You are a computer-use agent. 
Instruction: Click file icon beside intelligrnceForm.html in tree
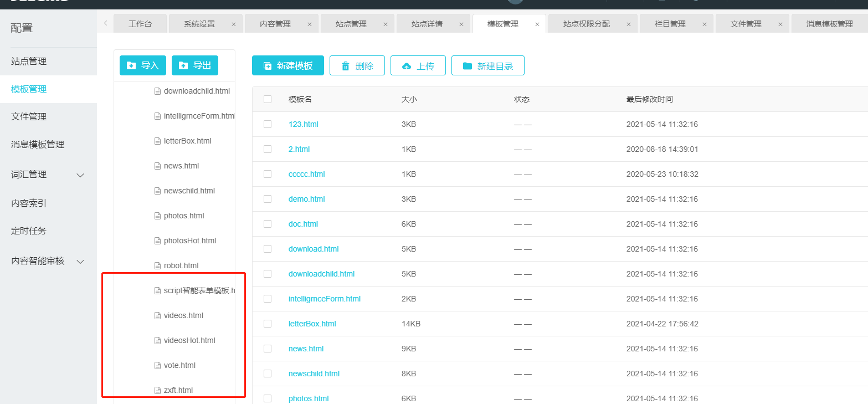point(157,116)
